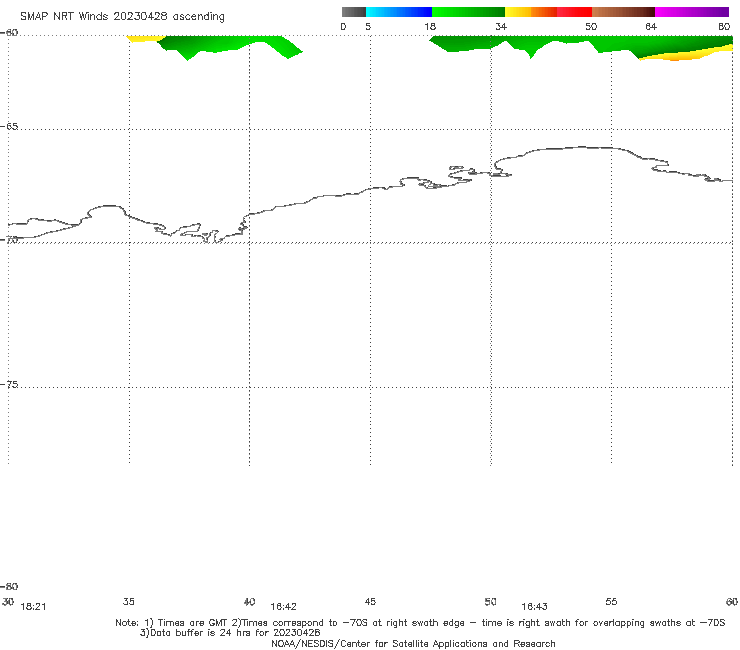The width and height of the screenshot is (740, 650).
Task: Click the '45' longitude label
Action: [x=370, y=602]
